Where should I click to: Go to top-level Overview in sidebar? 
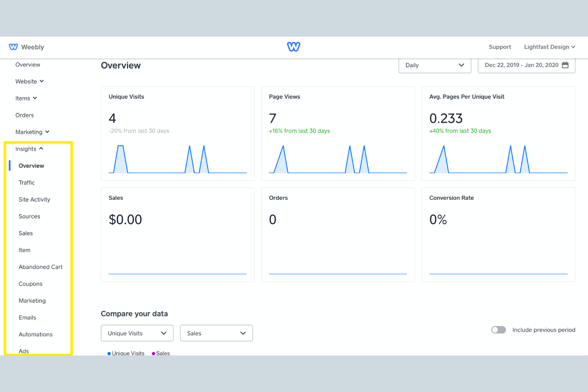point(28,65)
